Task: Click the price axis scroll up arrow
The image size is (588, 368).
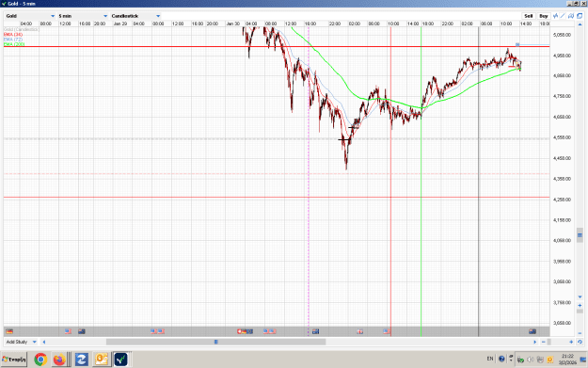Action: coord(580,24)
